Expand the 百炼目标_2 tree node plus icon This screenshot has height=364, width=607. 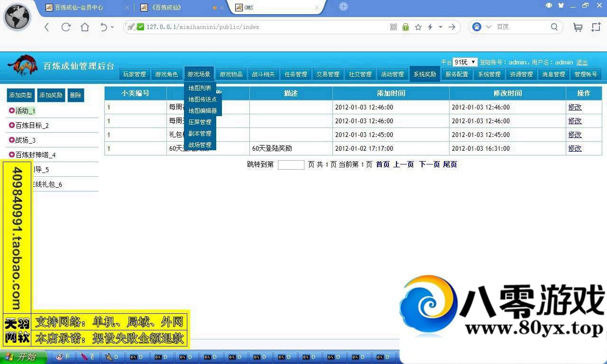tap(12, 125)
